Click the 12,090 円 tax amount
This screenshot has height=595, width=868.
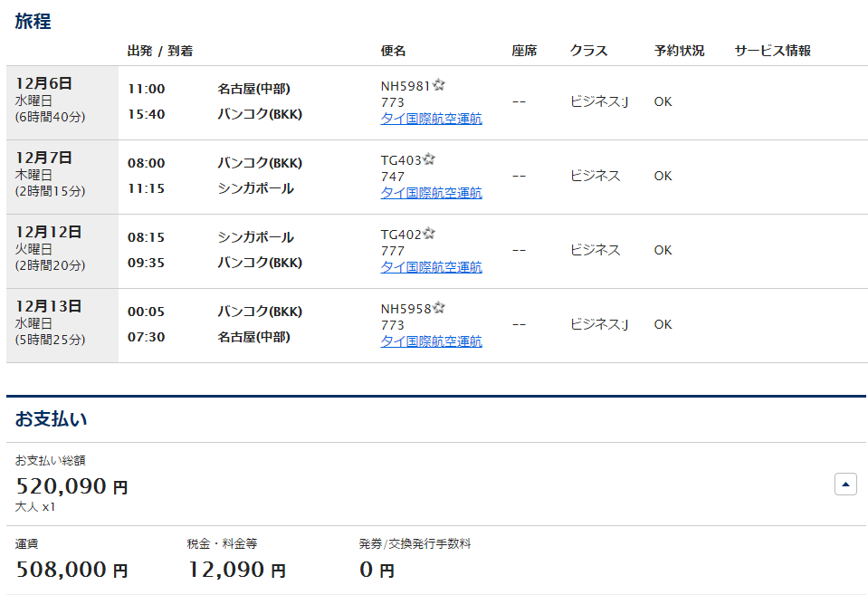click(236, 570)
